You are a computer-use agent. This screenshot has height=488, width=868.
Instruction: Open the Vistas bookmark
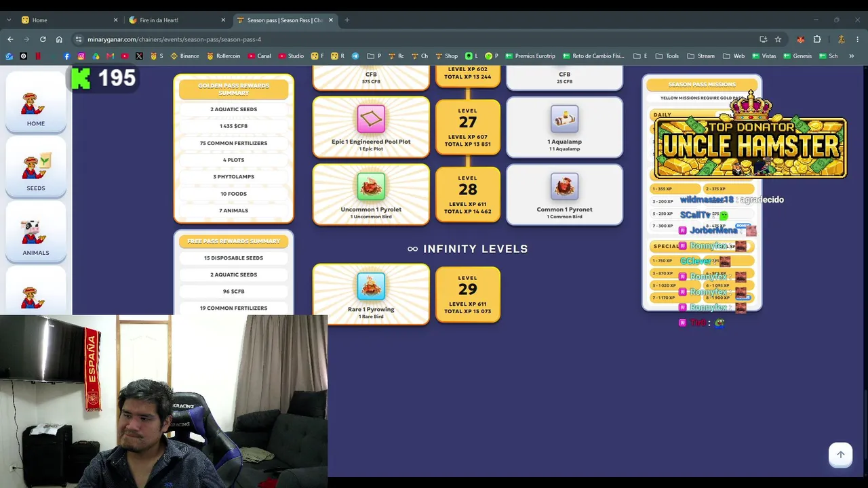pyautogui.click(x=764, y=56)
